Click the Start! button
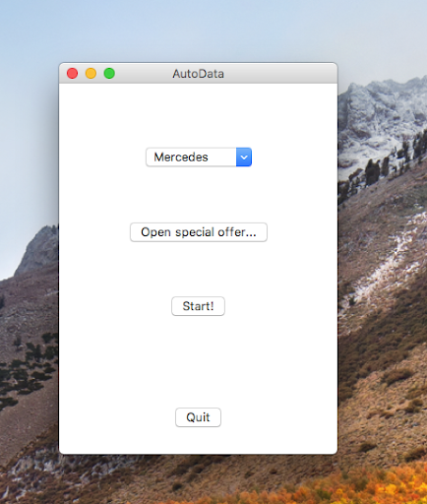 (198, 306)
